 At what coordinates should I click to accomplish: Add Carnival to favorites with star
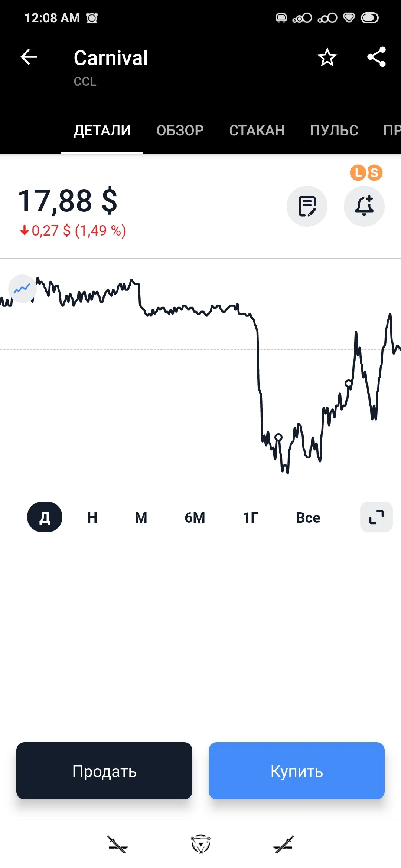(x=327, y=57)
